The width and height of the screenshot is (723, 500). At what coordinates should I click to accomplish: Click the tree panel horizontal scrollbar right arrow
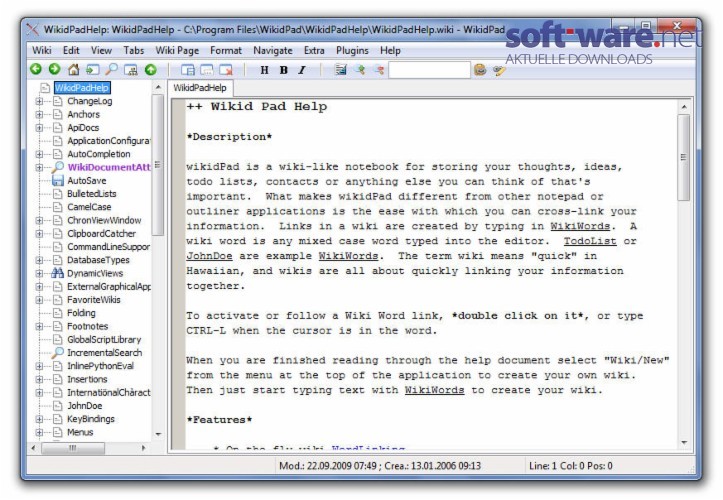(x=143, y=447)
